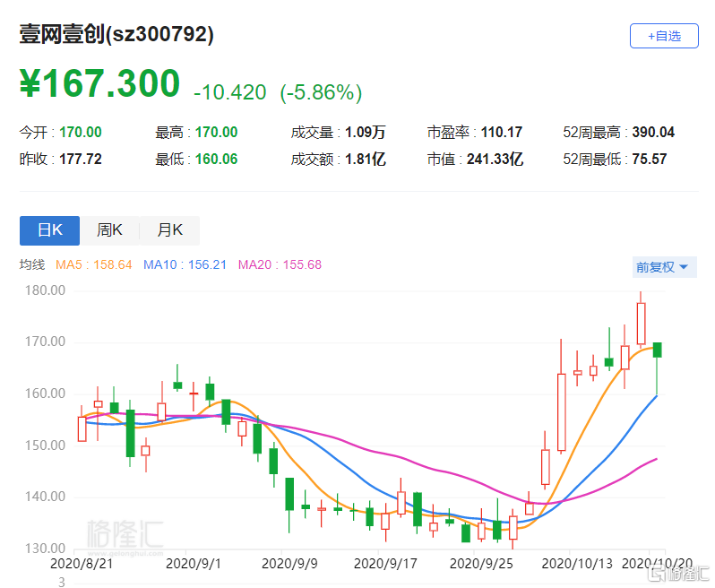
Task: Click the MA5 : 158.64 legend
Action: [x=93, y=264]
